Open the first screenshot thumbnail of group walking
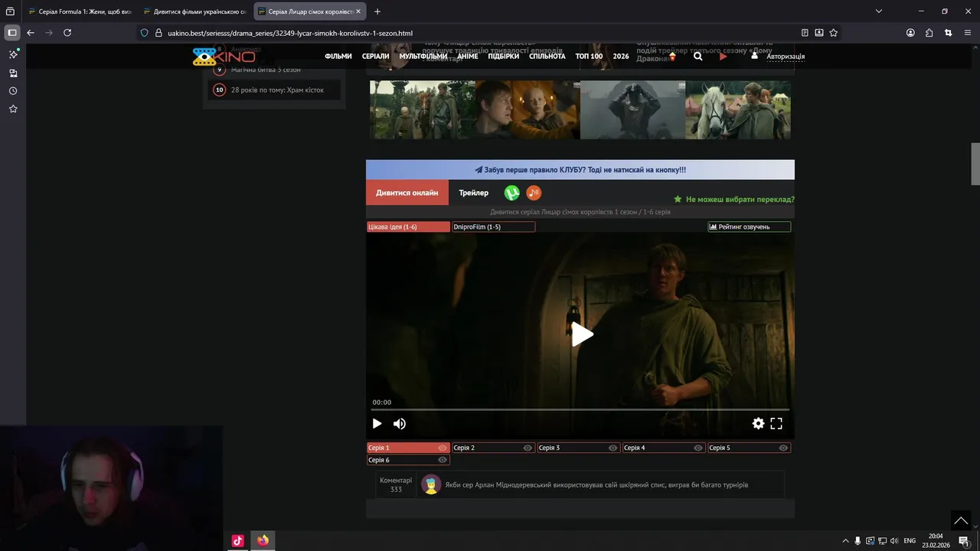Image resolution: width=980 pixels, height=551 pixels. click(422, 109)
